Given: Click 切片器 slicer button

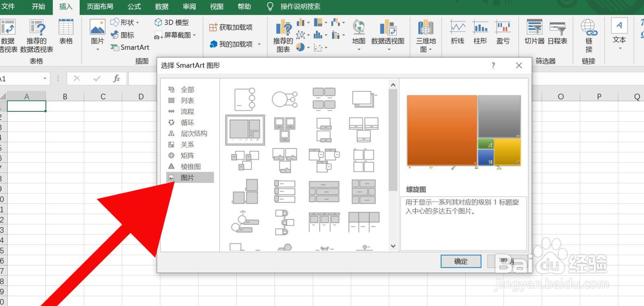Looking at the screenshot, I should [x=535, y=32].
